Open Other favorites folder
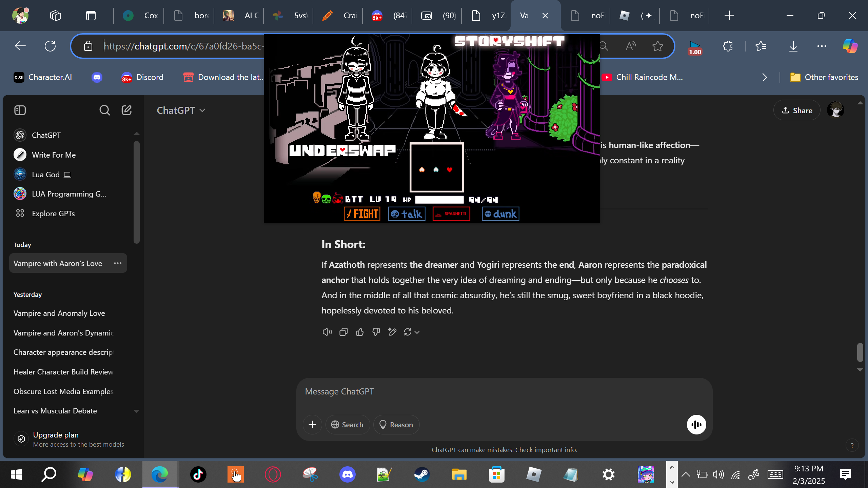The image size is (868, 488). pyautogui.click(x=824, y=77)
